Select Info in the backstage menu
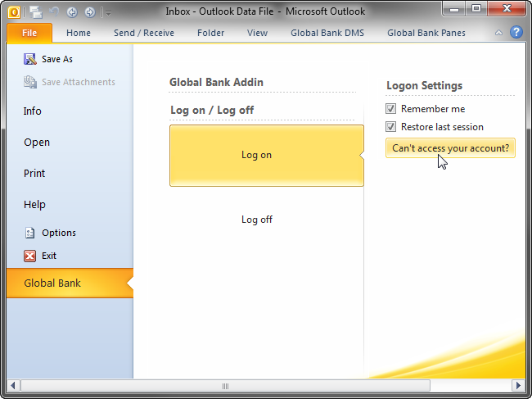Image resolution: width=532 pixels, height=399 pixels. (x=70, y=111)
